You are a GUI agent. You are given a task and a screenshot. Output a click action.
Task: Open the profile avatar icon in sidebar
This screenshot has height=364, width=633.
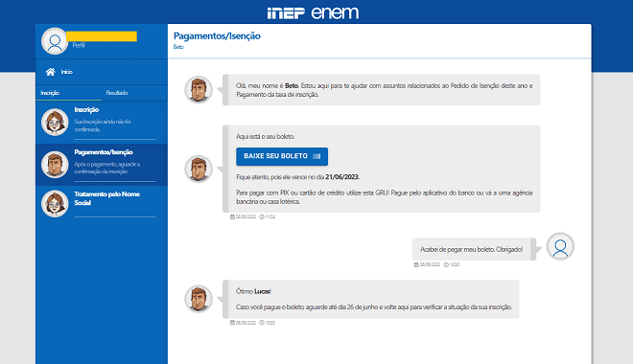(55, 41)
